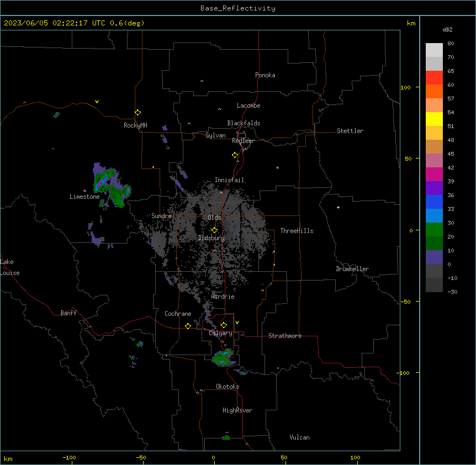476x465 pixels.
Task: Select the RedDeer label
Action: click(243, 141)
